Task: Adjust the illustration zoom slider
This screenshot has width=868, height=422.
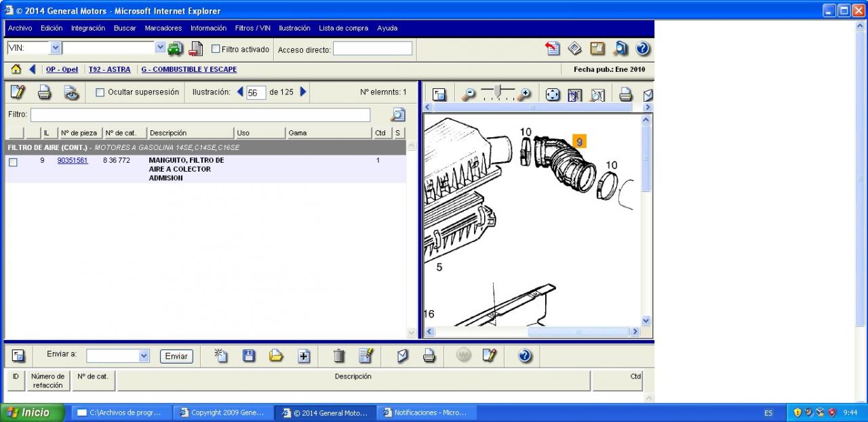Action: pos(498,91)
